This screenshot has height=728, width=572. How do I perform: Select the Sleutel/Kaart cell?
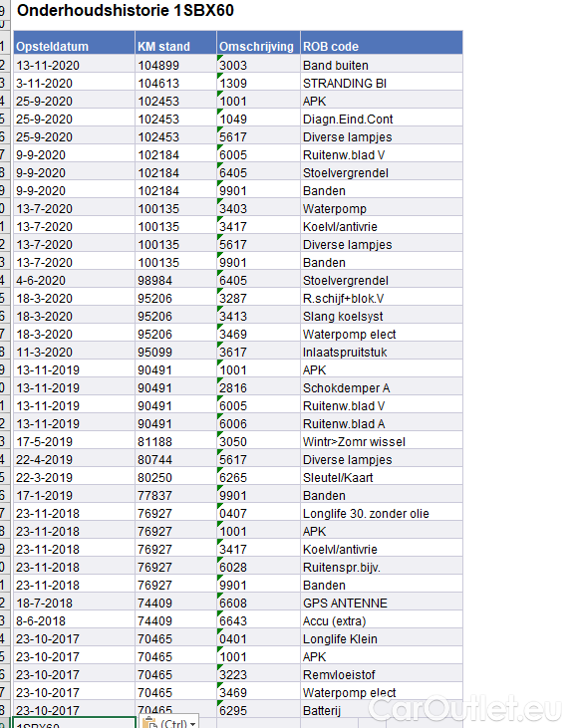(x=382, y=477)
